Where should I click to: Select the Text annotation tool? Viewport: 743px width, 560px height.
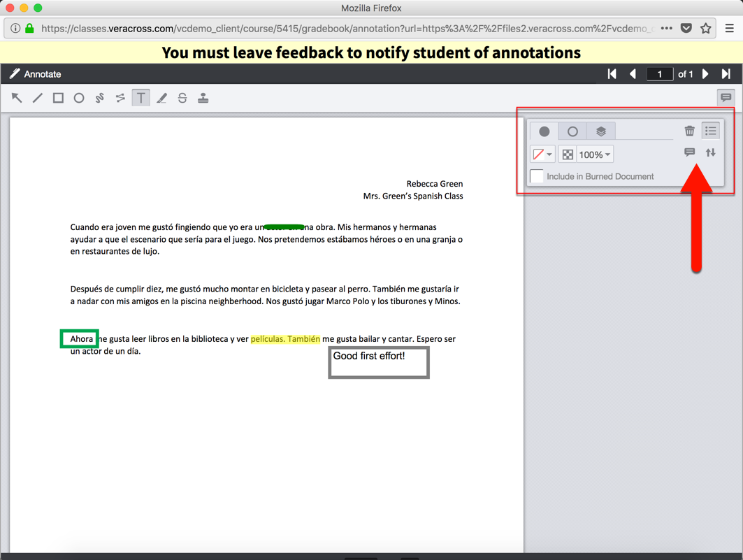click(x=140, y=98)
